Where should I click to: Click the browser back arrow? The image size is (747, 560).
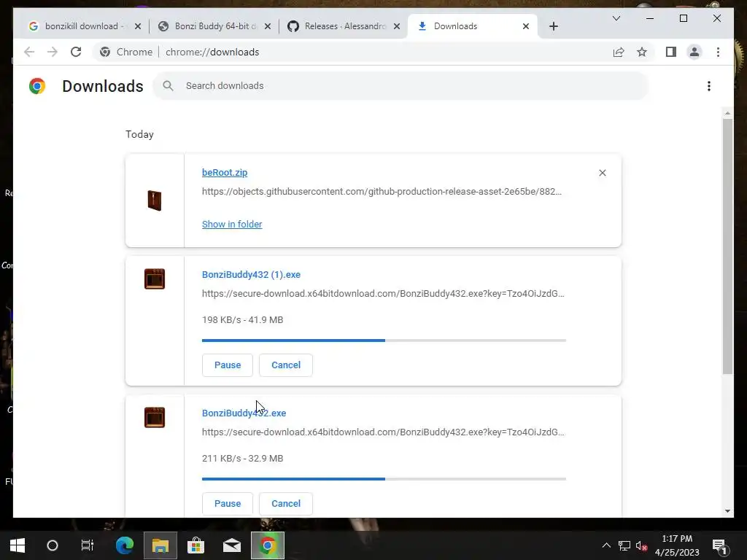pos(29,52)
